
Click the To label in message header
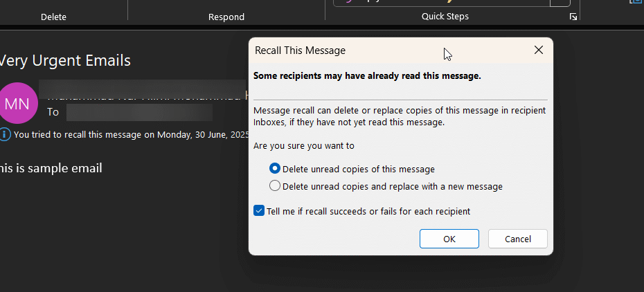pos(53,112)
